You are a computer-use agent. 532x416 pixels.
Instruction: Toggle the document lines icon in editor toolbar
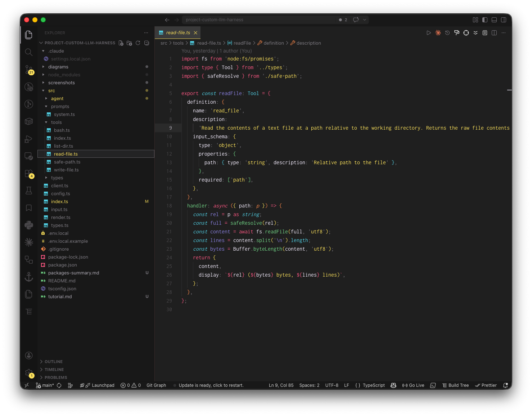485,33
